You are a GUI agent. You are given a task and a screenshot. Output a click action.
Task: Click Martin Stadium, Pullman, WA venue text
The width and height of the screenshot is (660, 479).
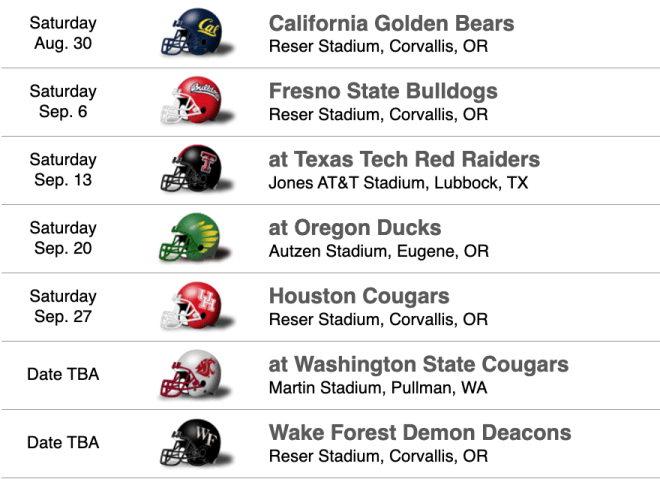(378, 388)
